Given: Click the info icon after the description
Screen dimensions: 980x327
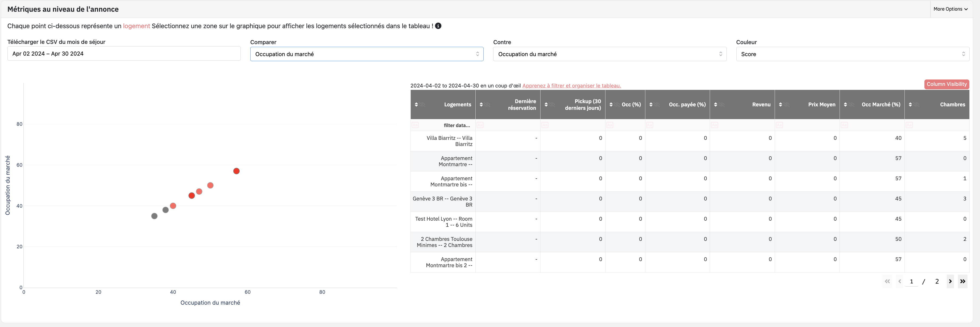Looking at the screenshot, I should pyautogui.click(x=438, y=26).
